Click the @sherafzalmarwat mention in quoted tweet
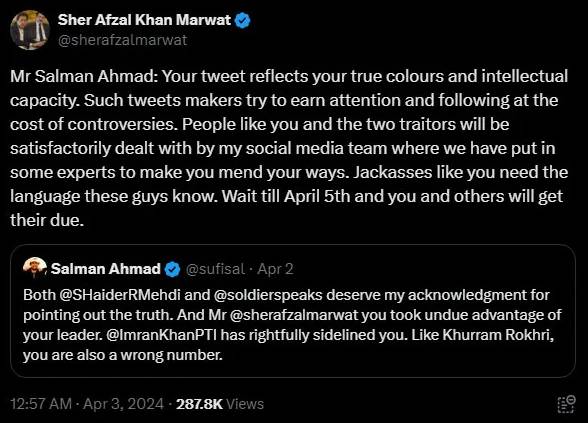This screenshot has height=423, width=588. point(294,315)
